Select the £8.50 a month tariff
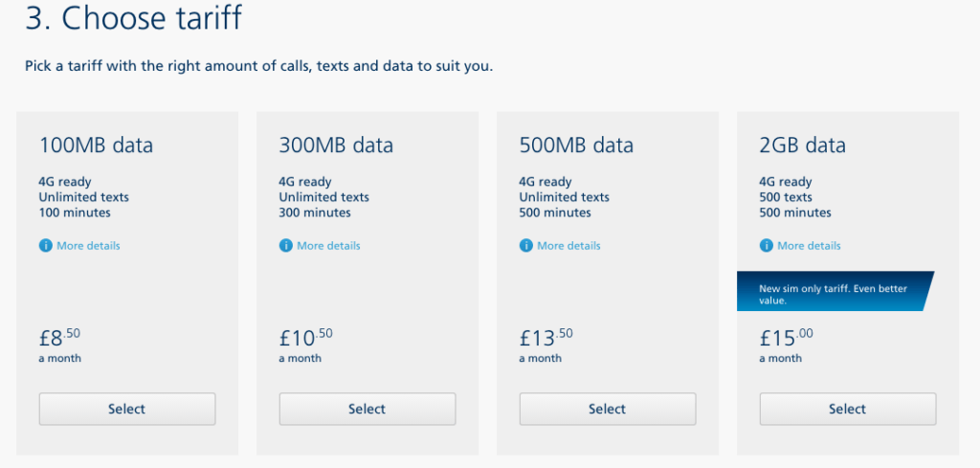 point(127,409)
